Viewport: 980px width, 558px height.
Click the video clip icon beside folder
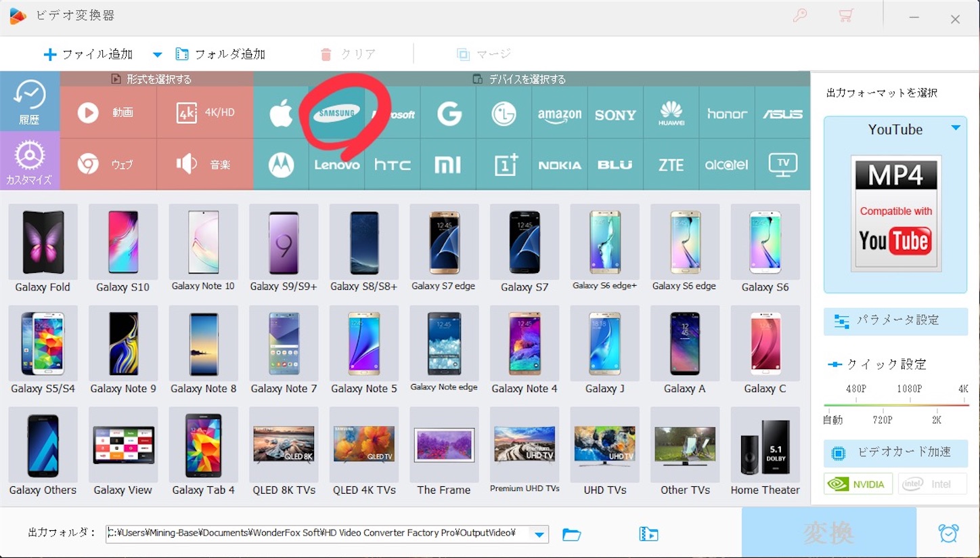click(x=648, y=534)
